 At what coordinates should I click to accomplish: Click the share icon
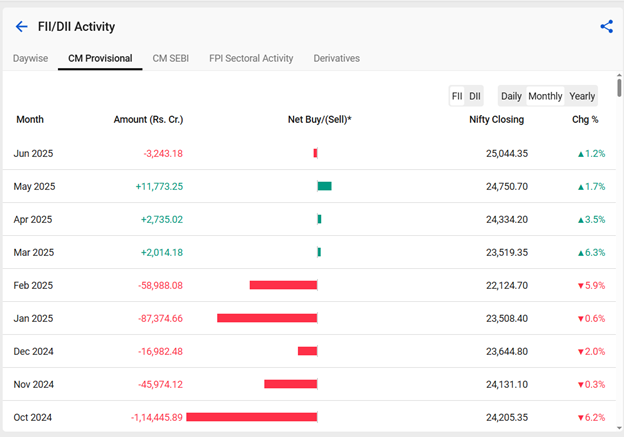click(x=606, y=26)
